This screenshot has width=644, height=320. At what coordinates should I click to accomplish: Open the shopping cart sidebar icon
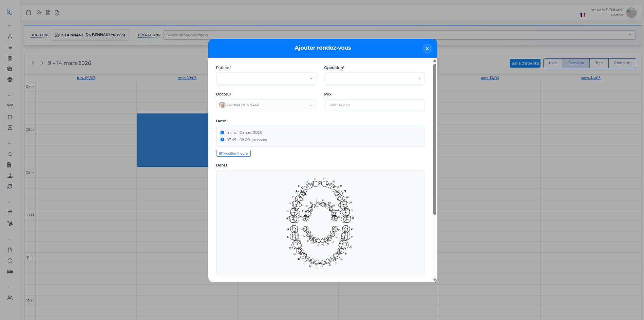(10, 224)
